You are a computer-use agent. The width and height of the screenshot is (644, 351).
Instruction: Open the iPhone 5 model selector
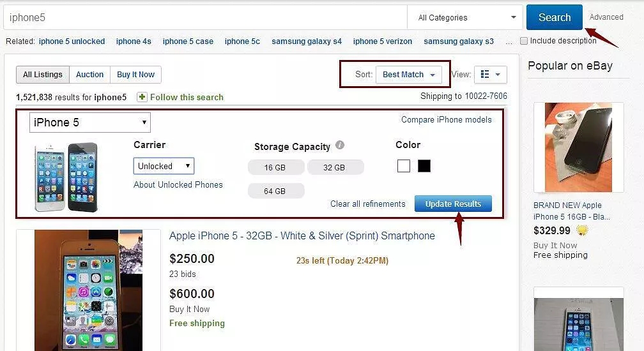90,123
